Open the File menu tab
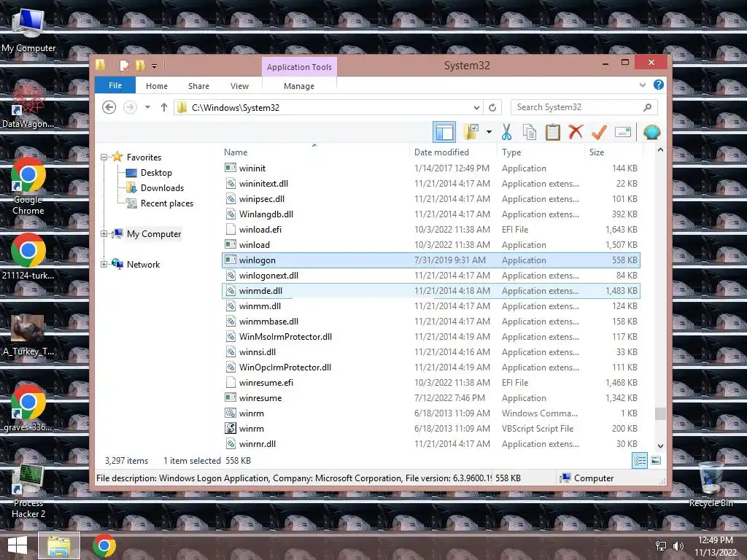This screenshot has height=560, width=747. (115, 85)
